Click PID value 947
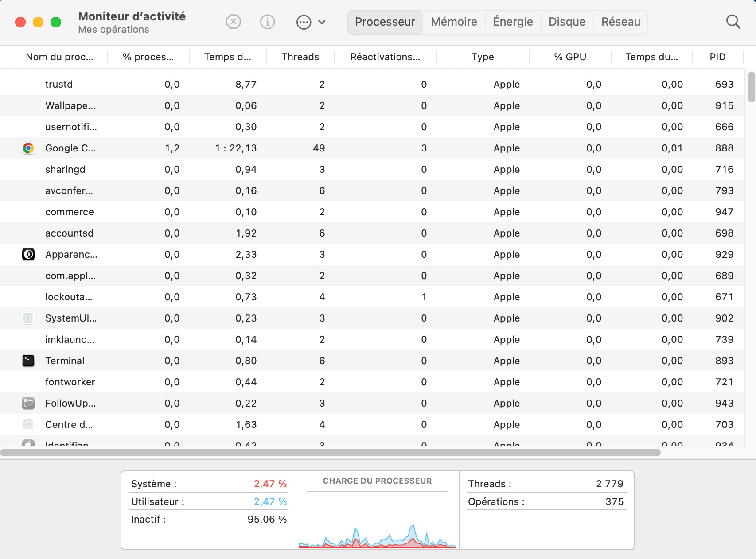756x559 pixels. pyautogui.click(x=724, y=212)
